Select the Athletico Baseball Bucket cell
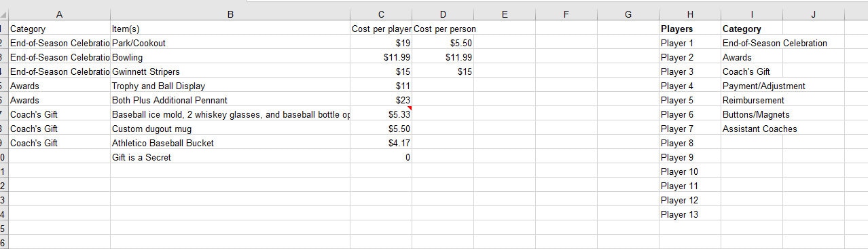The height and width of the screenshot is (249, 868). 230,143
